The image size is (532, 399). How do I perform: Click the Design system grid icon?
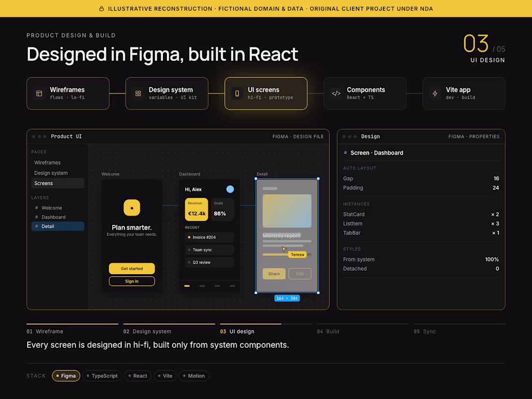(138, 93)
